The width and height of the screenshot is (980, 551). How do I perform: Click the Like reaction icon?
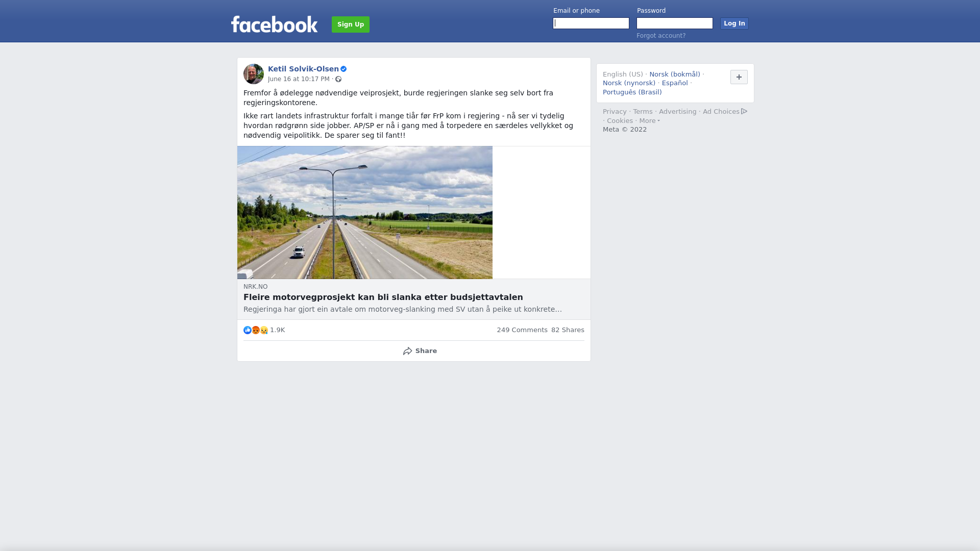(248, 330)
